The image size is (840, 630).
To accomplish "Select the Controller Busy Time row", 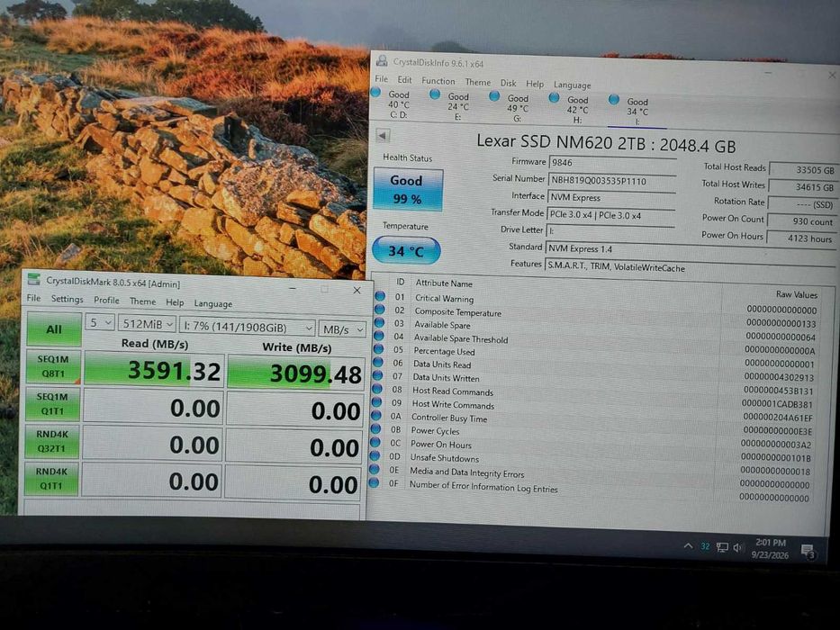I will (592, 423).
